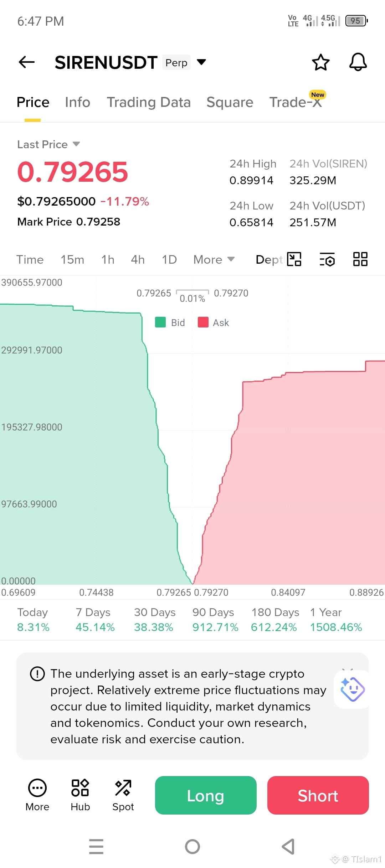Open the Trade-X tab
Viewport: 385px width, 868px height.
pyautogui.click(x=296, y=102)
